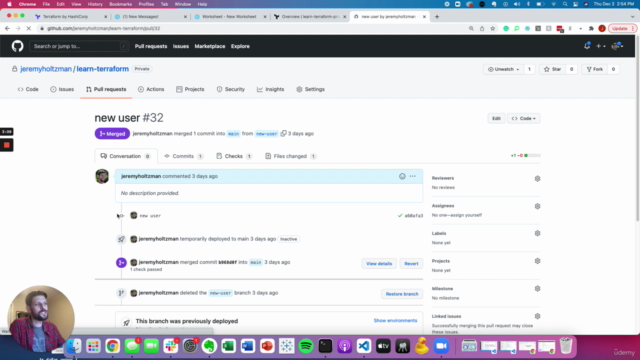The width and height of the screenshot is (640, 360).
Task: Open Linked issues settings gear
Action: [538, 316]
